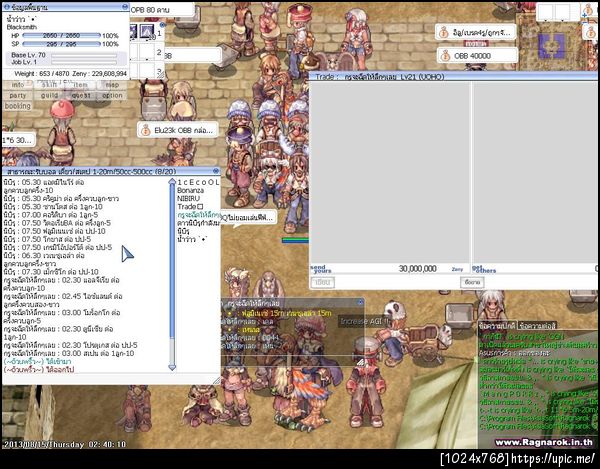Close the whisper window with its round button
The height and width of the screenshot is (469, 600).
[360, 302]
